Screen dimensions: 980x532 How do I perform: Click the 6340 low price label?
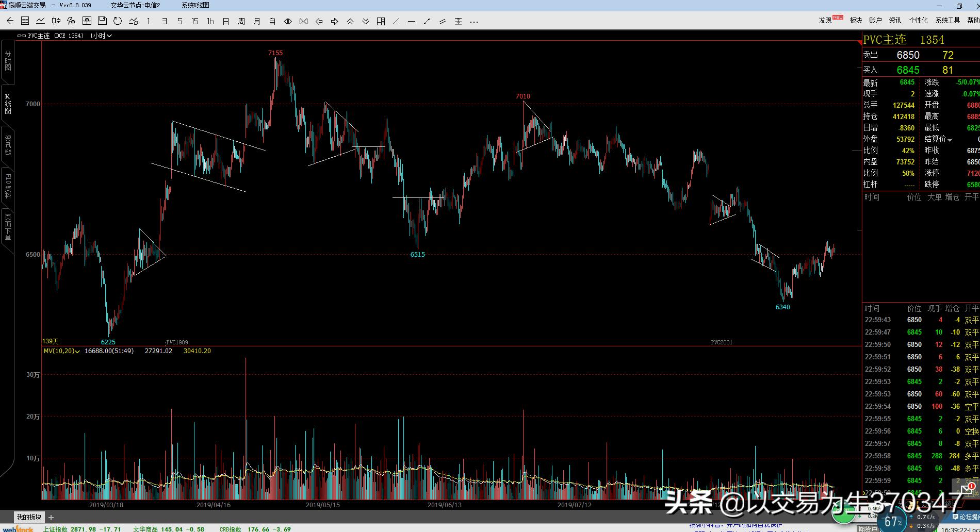click(x=783, y=307)
